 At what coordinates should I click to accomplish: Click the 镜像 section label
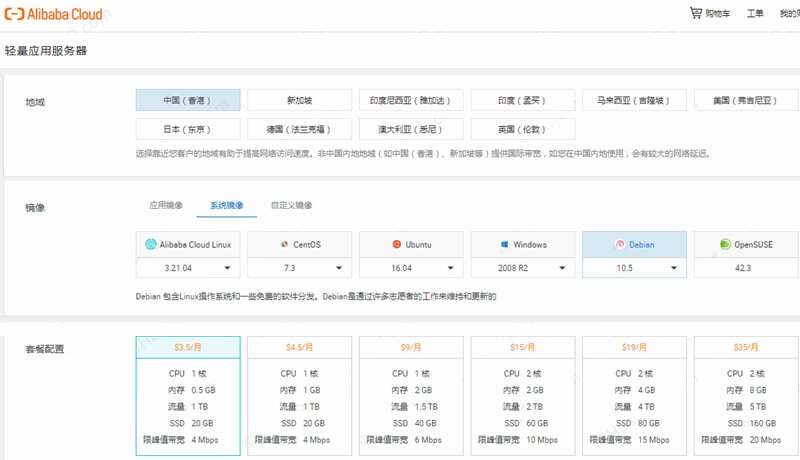tap(35, 208)
